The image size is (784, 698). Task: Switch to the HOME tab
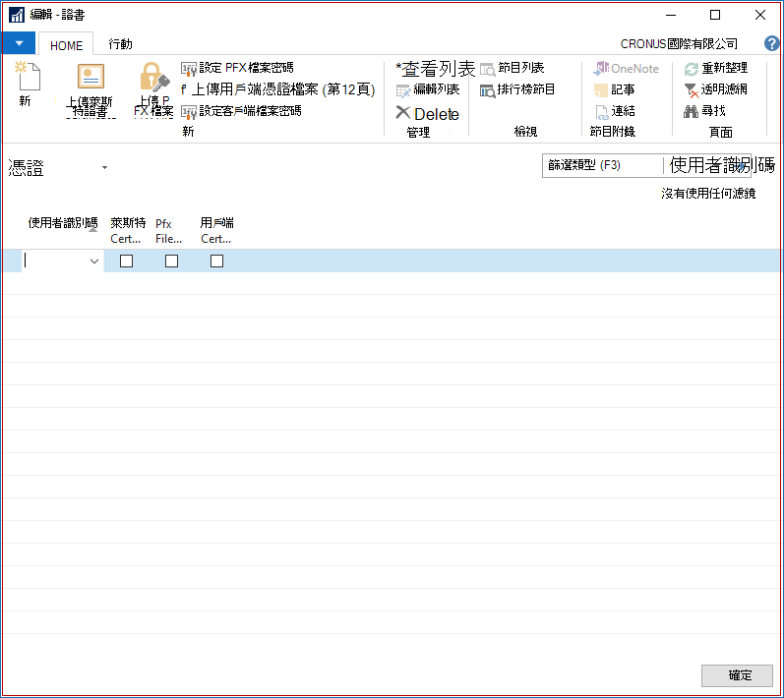tap(66, 45)
